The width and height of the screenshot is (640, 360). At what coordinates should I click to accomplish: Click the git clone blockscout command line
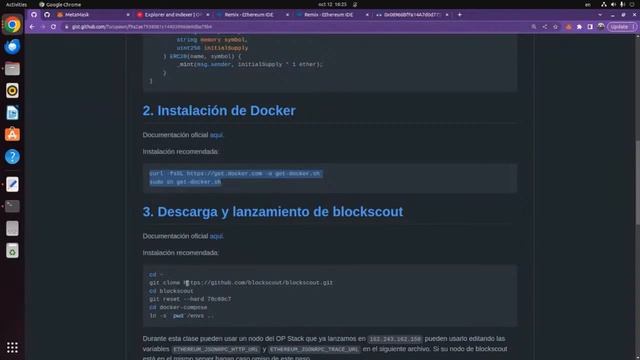tap(241, 282)
